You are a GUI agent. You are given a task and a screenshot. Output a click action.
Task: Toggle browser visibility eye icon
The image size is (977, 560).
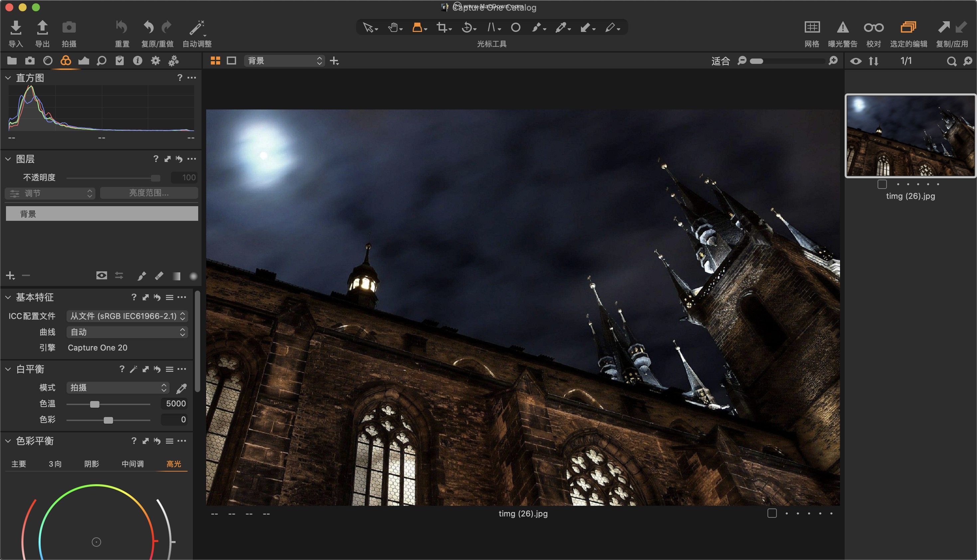[856, 61]
